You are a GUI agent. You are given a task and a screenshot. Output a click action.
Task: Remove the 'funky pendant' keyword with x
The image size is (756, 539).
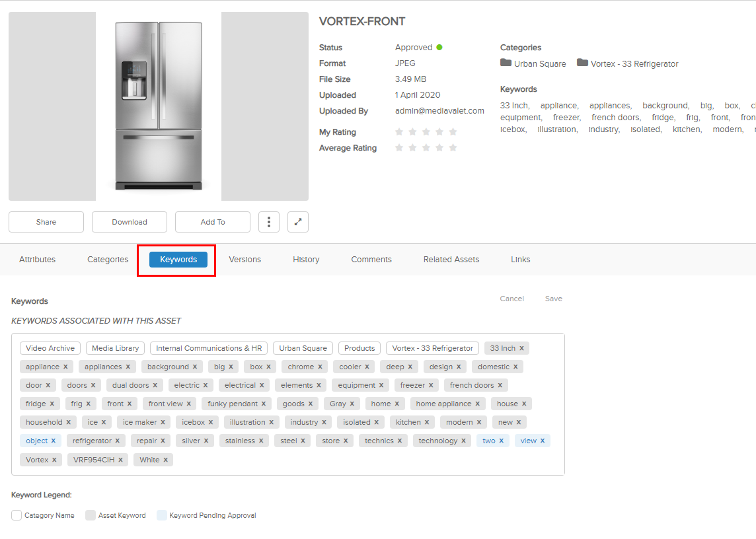point(264,404)
